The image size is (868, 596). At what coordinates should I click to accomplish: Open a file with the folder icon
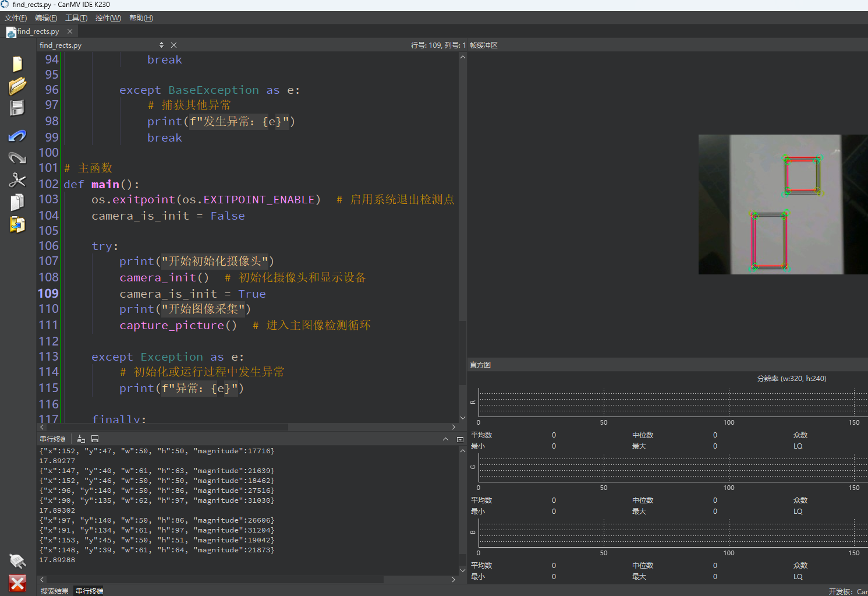point(17,86)
